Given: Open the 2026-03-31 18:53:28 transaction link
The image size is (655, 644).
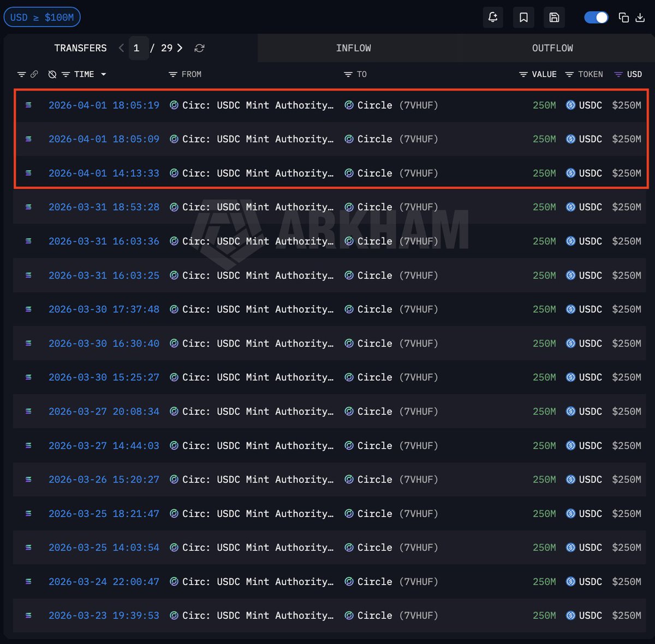Looking at the screenshot, I should pos(104,207).
